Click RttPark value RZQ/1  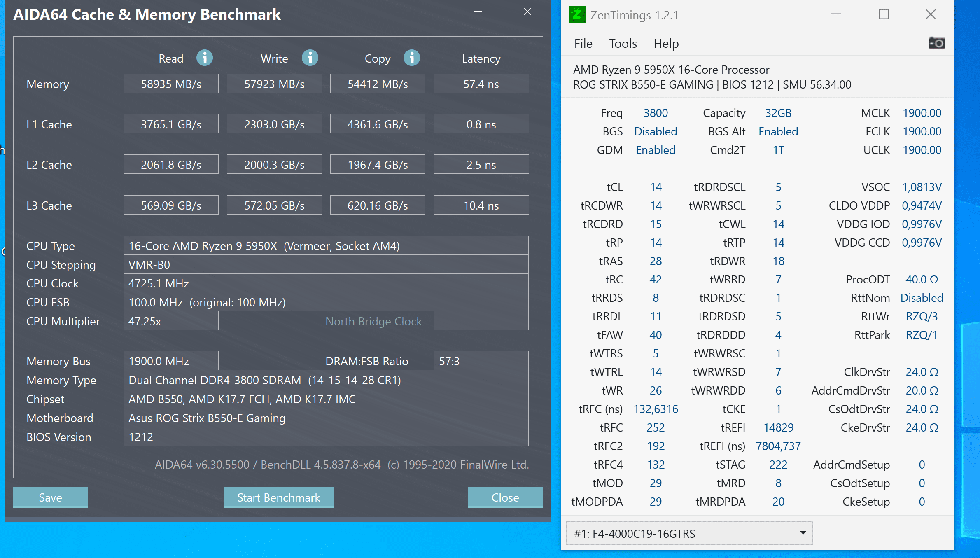point(922,335)
